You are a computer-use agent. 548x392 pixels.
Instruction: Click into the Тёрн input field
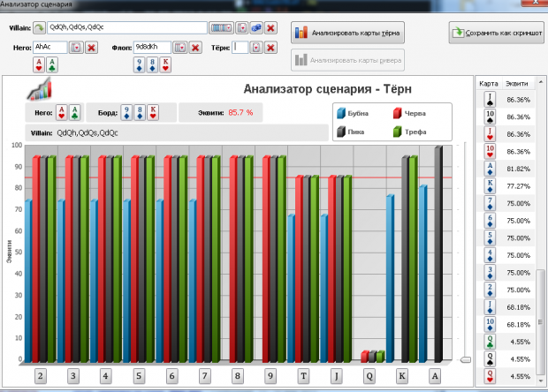pos(240,48)
